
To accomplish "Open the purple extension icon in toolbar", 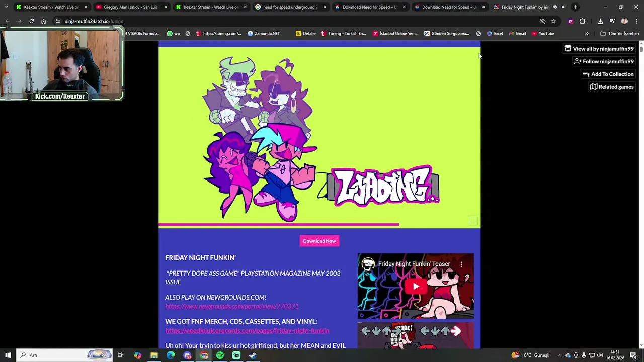I will click(x=570, y=21).
